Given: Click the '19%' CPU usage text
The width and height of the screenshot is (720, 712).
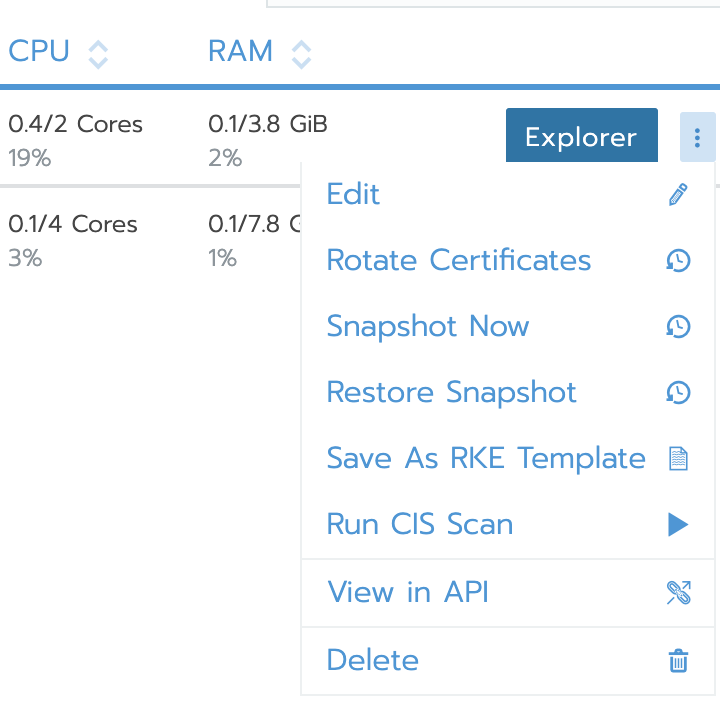Looking at the screenshot, I should pos(29,158).
